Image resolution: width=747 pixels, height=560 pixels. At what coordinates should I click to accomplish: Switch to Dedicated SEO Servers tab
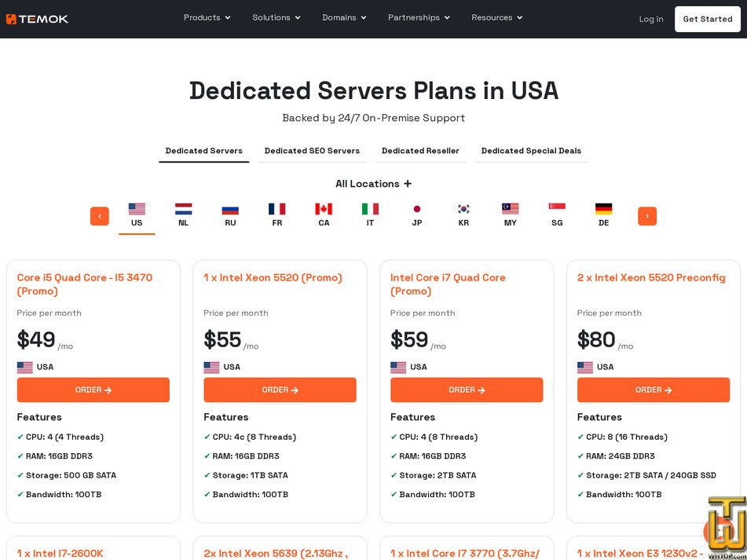pyautogui.click(x=312, y=151)
